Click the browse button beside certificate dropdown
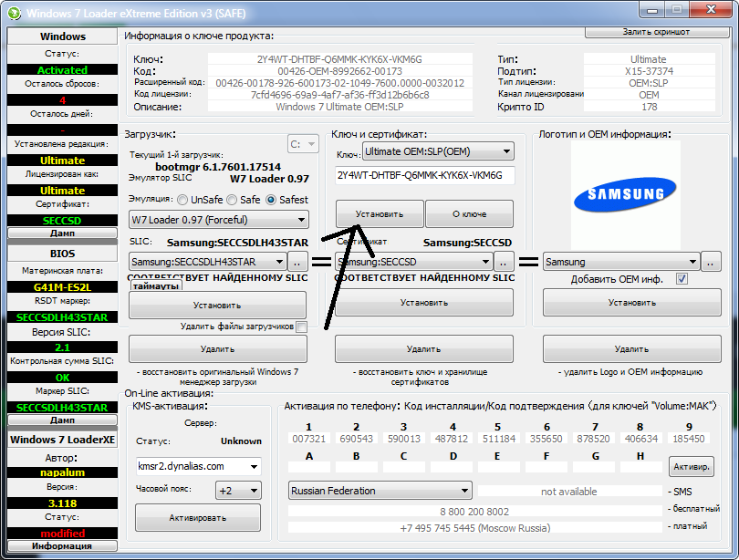 pos(504,262)
